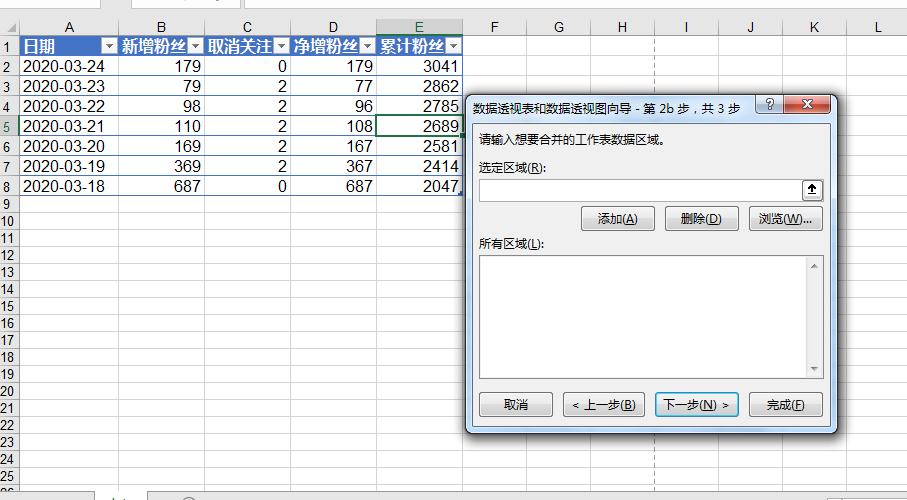907x500 pixels.
Task: Open the 累计粉丝 column filter dropdown
Action: [x=454, y=46]
